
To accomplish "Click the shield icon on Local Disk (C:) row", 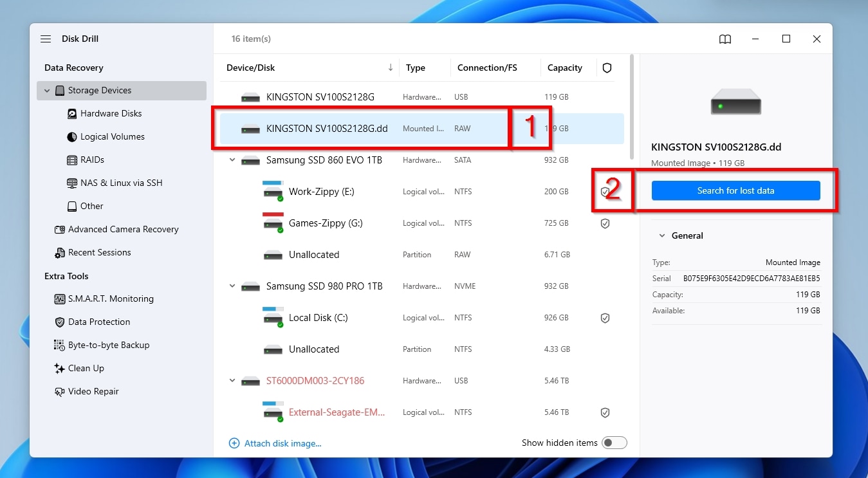I will pos(605,318).
